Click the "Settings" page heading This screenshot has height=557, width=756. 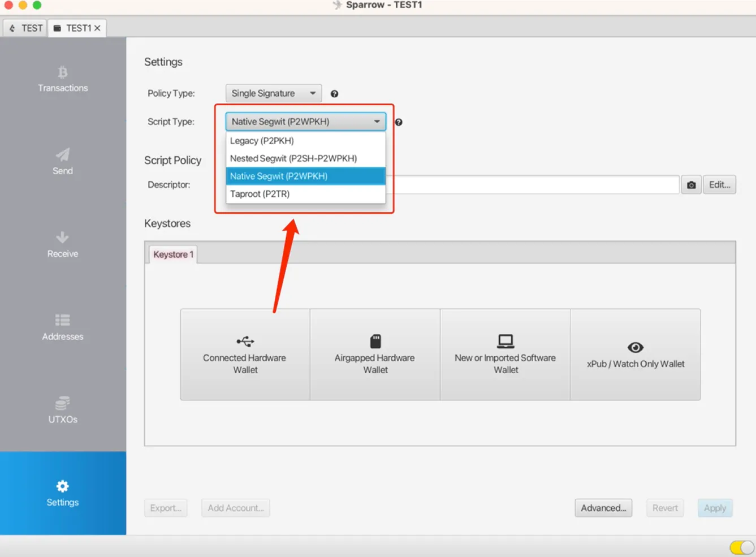click(163, 62)
